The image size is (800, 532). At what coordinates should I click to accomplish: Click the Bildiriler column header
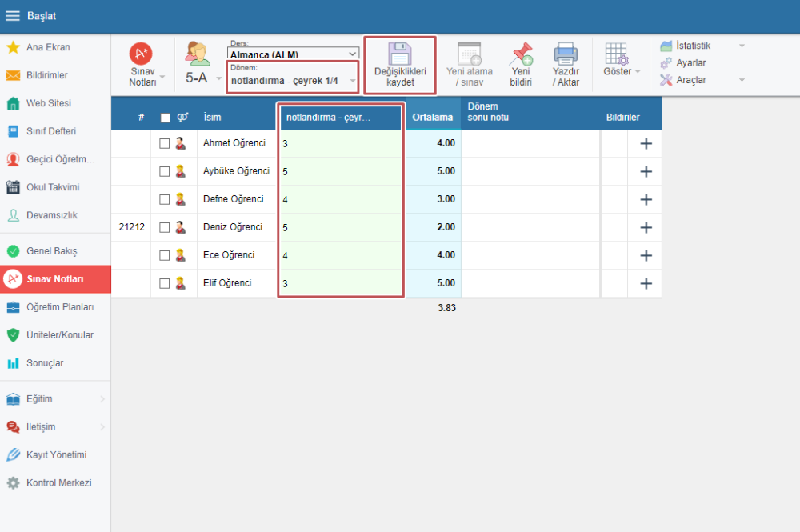622,118
